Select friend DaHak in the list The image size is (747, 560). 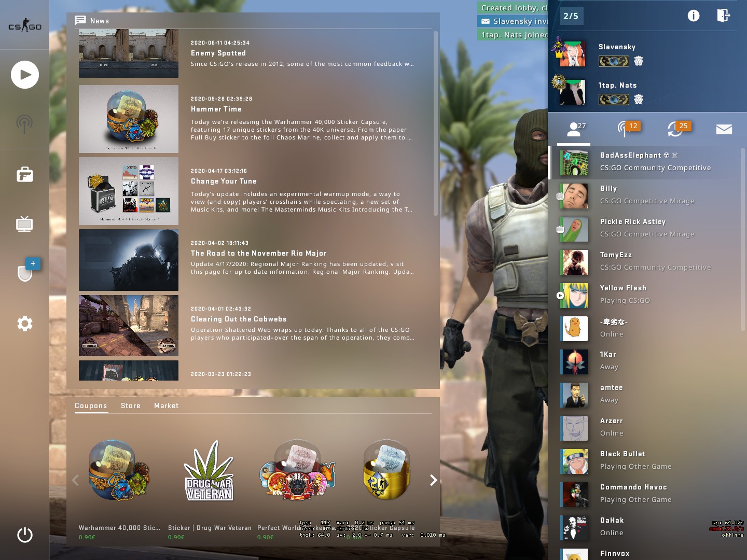pyautogui.click(x=644, y=528)
